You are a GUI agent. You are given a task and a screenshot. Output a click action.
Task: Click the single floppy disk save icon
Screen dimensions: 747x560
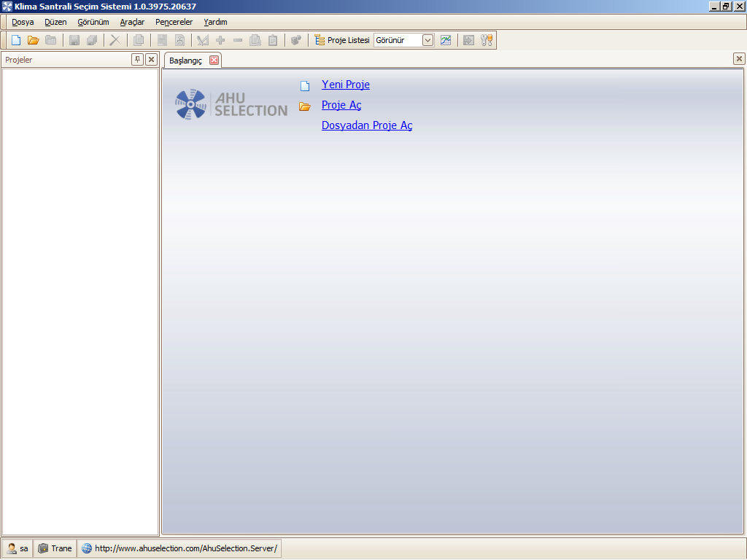coord(74,41)
